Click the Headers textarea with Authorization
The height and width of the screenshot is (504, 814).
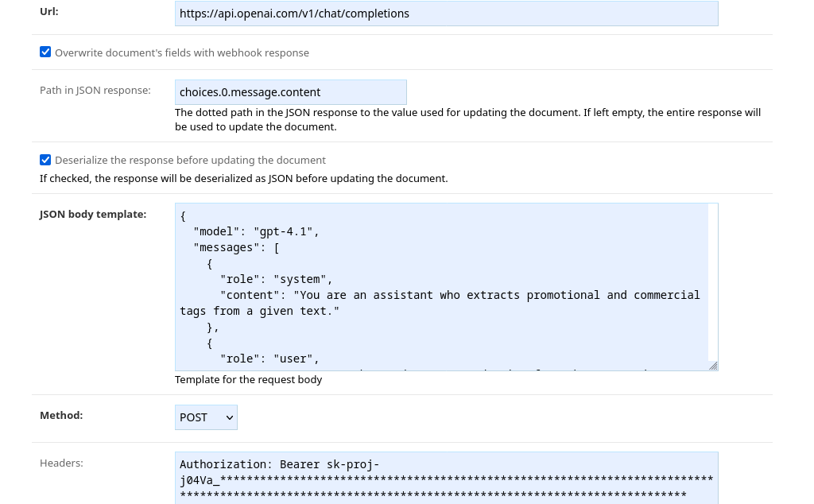pos(447,478)
